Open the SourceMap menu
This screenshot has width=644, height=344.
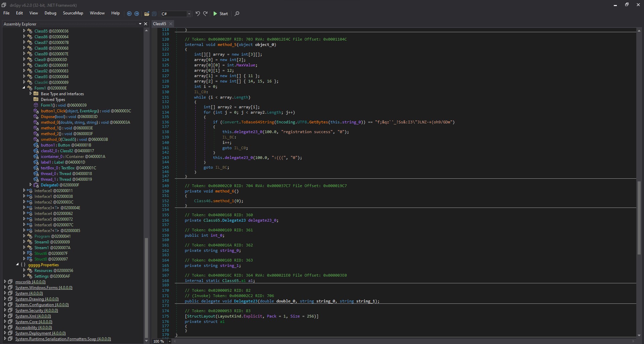click(x=73, y=13)
